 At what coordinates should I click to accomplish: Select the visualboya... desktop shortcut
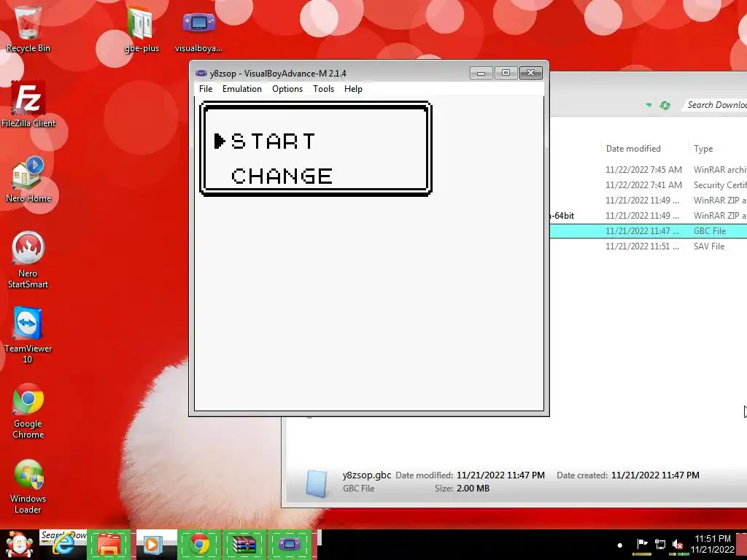click(x=198, y=31)
